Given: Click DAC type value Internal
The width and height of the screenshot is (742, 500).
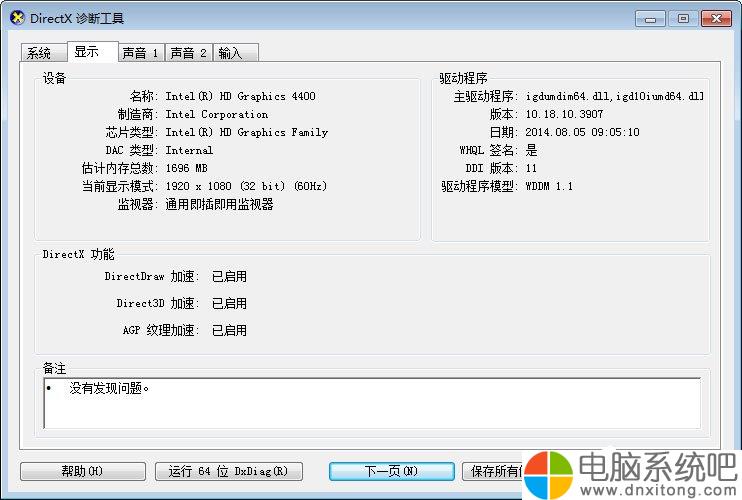Looking at the screenshot, I should click(x=189, y=150).
